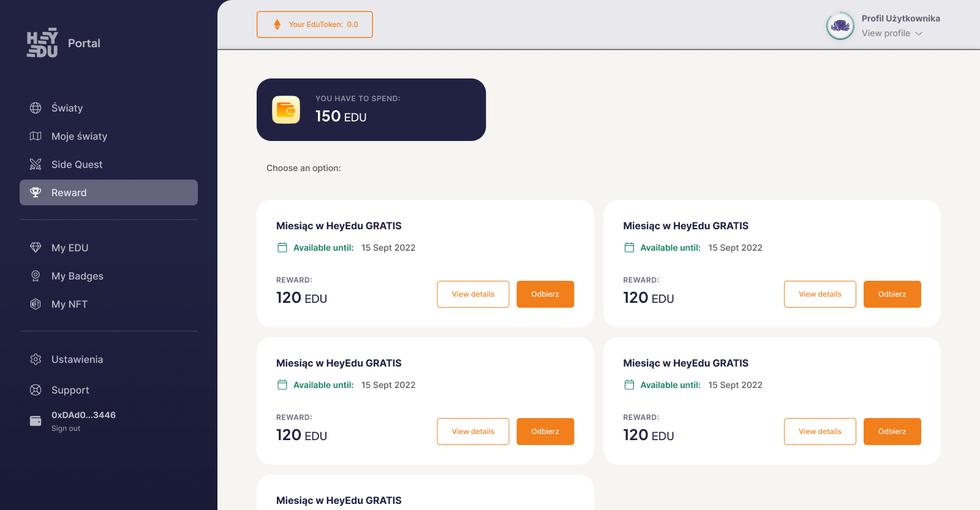Screen dimensions: 980x510
Task: Expand the View profile chevron
Action: [x=919, y=34]
